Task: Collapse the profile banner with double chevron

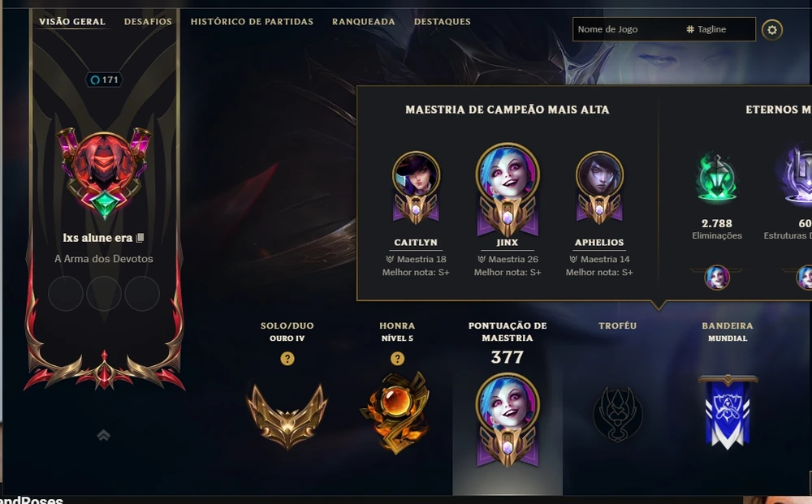Action: coord(104,435)
